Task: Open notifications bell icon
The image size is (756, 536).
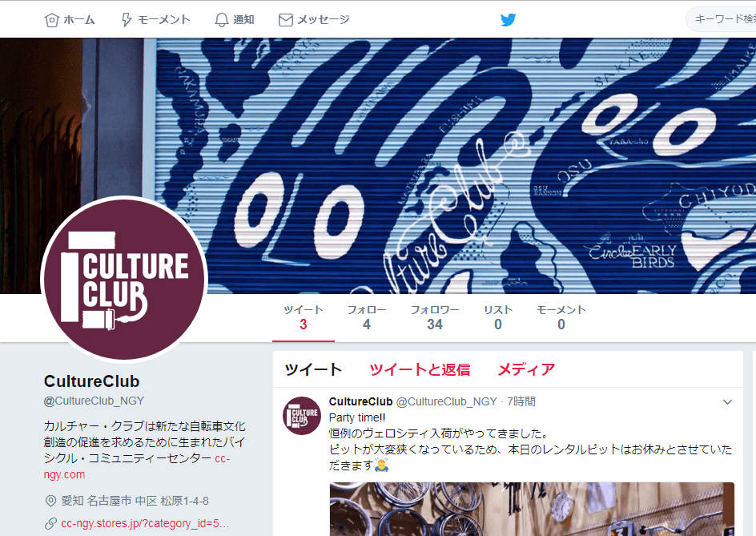Action: (221, 20)
